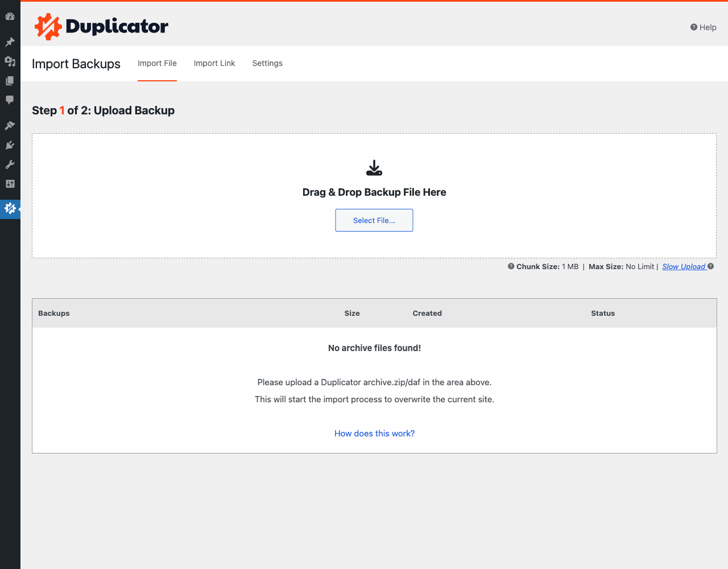
Task: Click the help icon before Chunk Size
Action: 511,266
